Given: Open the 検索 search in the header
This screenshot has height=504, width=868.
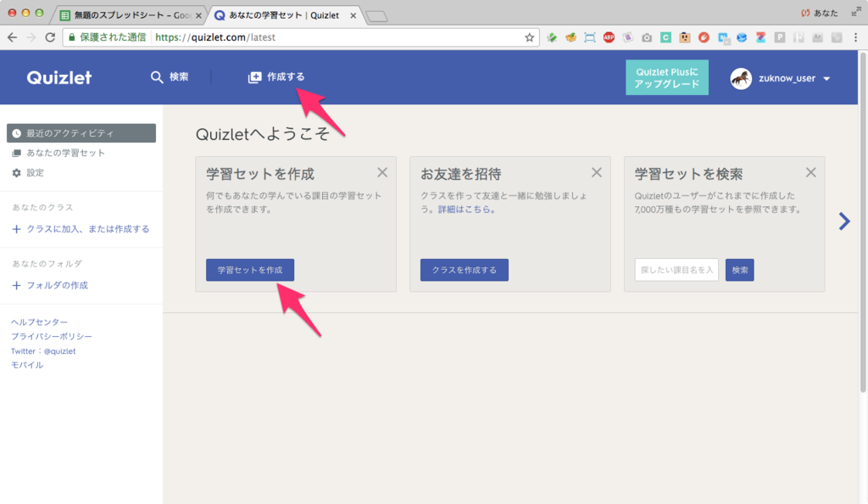Looking at the screenshot, I should 170,77.
